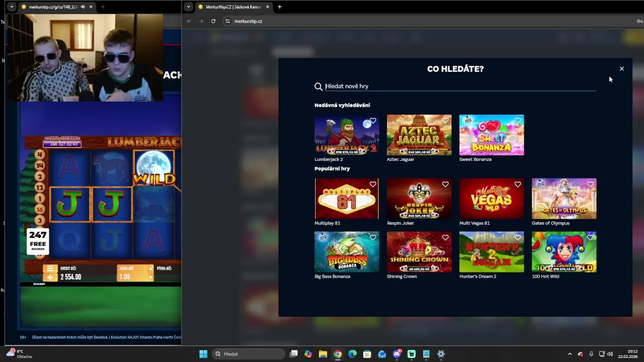Open Microsoft Store from the taskbar
This screenshot has height=362, width=644.
[367, 354]
